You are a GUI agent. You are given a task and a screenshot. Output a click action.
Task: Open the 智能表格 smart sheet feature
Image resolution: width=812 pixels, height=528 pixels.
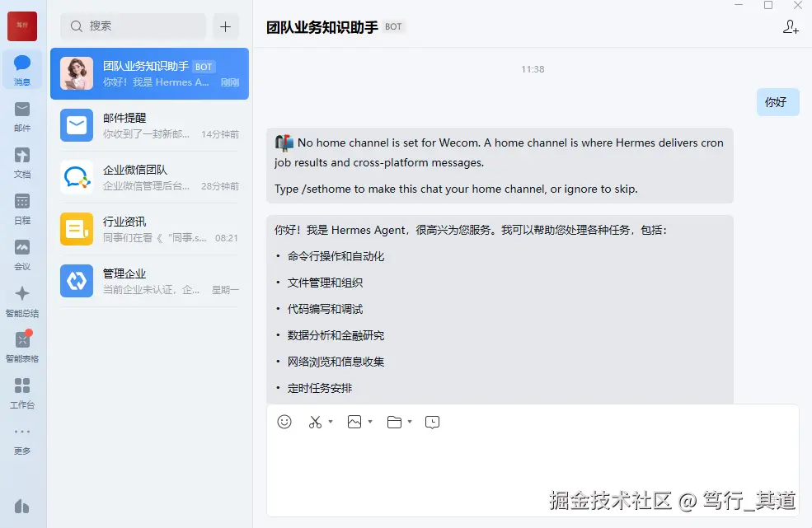click(x=22, y=344)
